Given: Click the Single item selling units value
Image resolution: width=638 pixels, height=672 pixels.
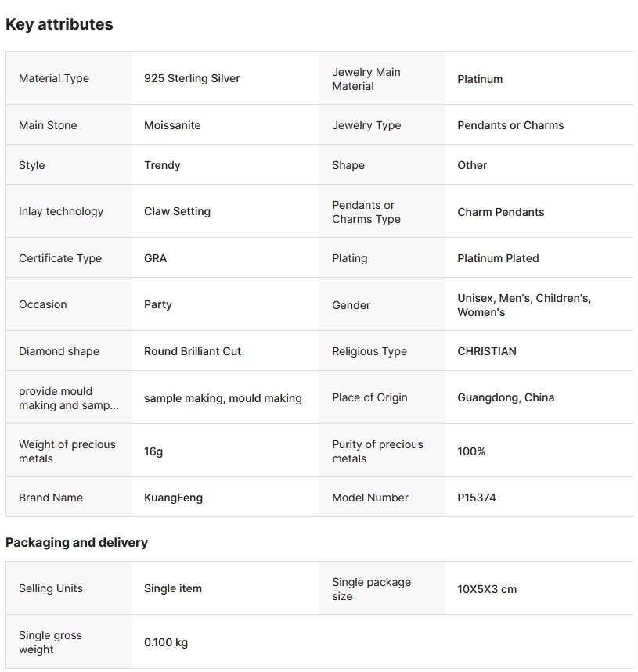Looking at the screenshot, I should pos(173,588).
